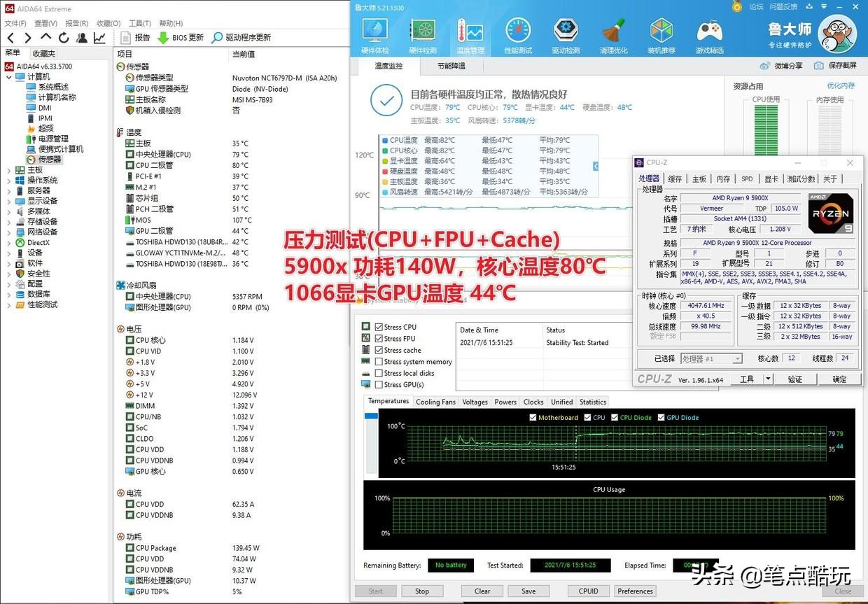Start 驱动检测 from the toolbar
This screenshot has width=868, height=604.
(x=566, y=34)
